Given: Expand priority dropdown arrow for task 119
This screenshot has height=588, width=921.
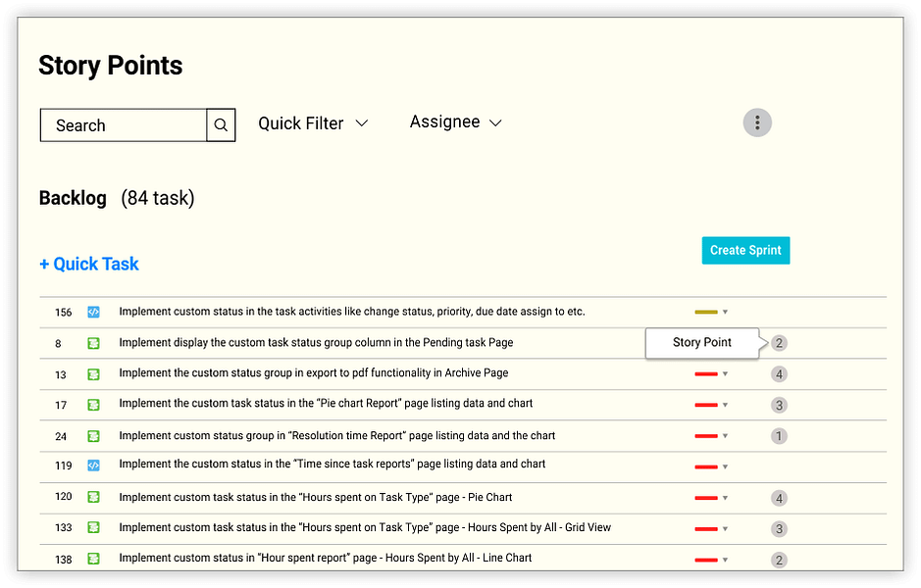Looking at the screenshot, I should pyautogui.click(x=726, y=467).
